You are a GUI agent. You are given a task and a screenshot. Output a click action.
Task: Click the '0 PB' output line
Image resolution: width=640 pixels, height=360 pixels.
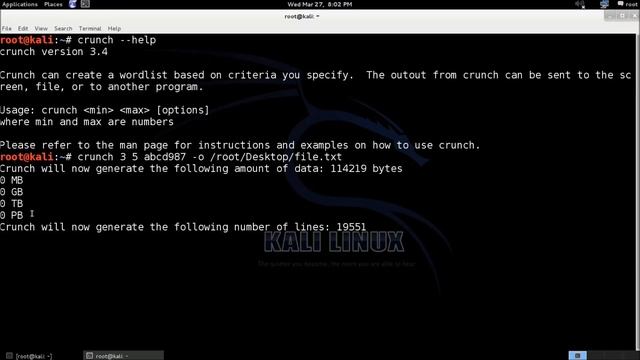tap(11, 215)
